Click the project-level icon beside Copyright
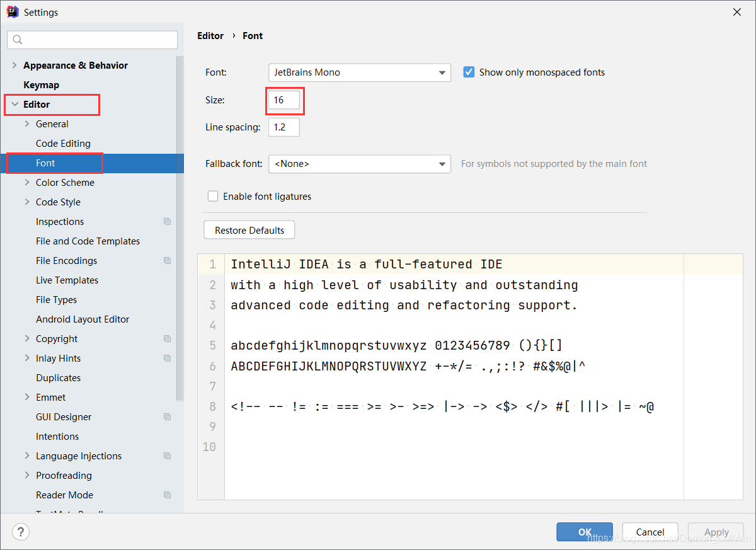Screen dimensions: 756x550 [167, 339]
